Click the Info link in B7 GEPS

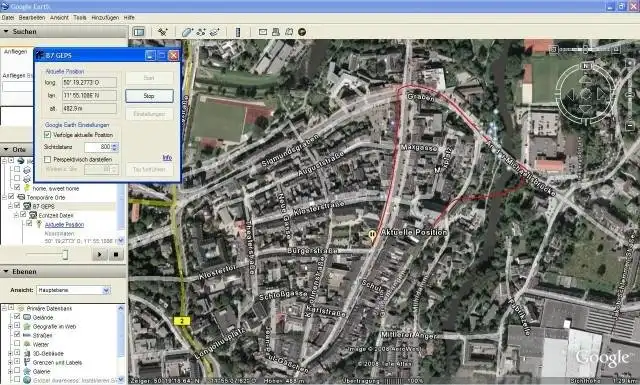click(x=167, y=158)
